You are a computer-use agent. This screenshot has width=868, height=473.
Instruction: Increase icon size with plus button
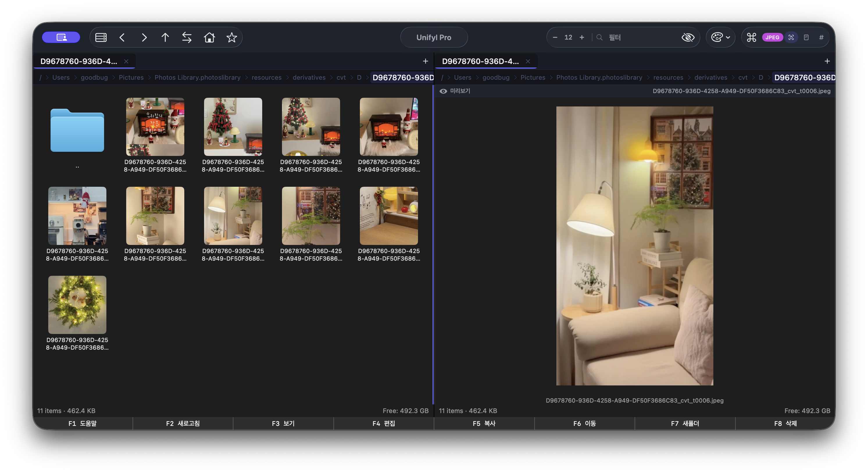(582, 38)
